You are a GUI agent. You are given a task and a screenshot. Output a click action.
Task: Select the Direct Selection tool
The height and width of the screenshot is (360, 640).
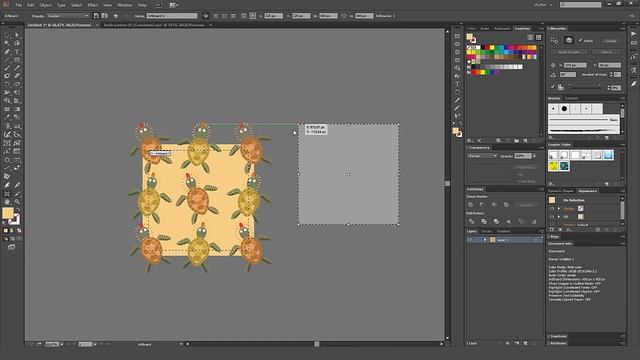click(17, 35)
